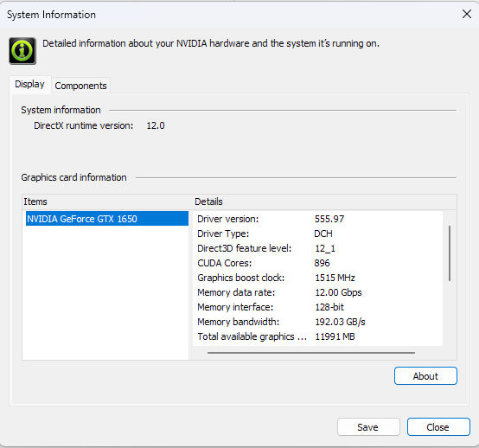Viewport: 479px width, 448px height.
Task: Click the 'Direct3D feature level:' label
Action: pos(245,248)
